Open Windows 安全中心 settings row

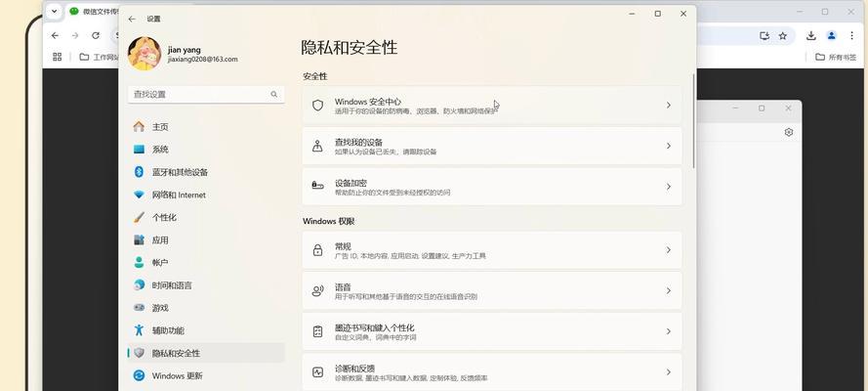[491, 106]
